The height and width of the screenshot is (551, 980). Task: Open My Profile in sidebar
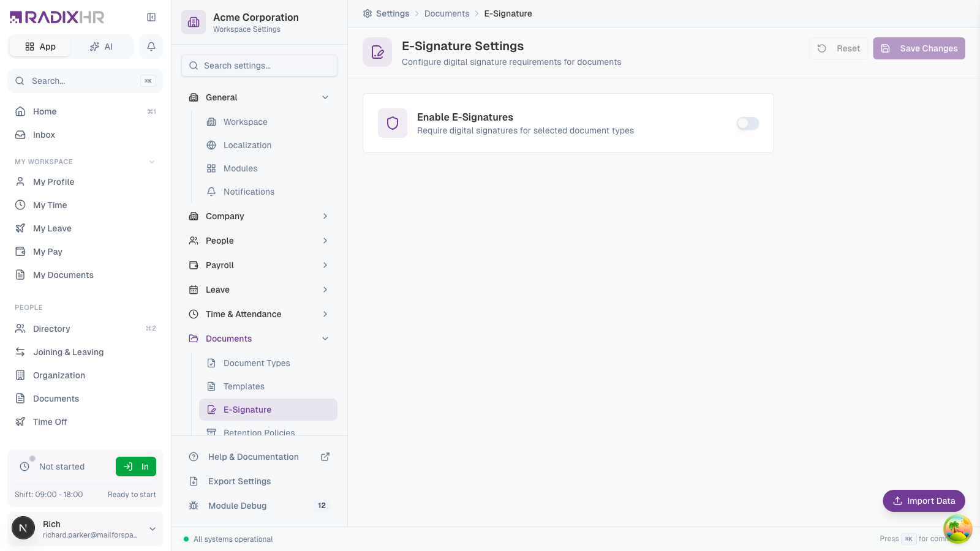coord(85,182)
